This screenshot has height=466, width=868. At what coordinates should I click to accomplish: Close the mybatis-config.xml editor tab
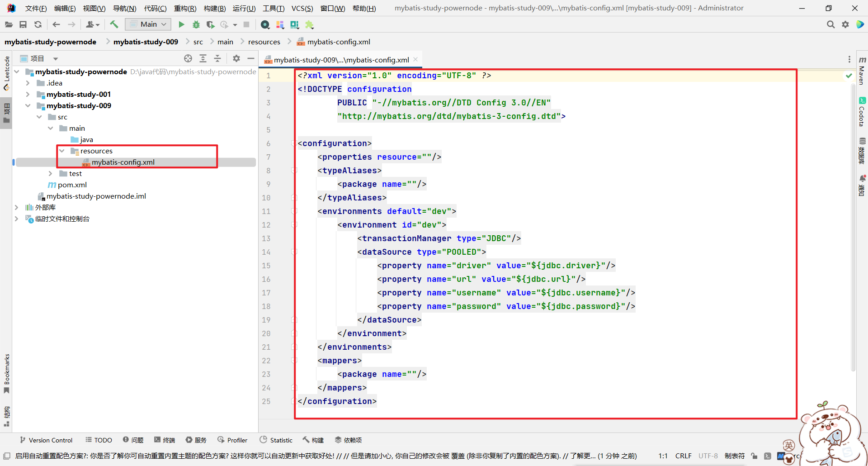click(415, 59)
